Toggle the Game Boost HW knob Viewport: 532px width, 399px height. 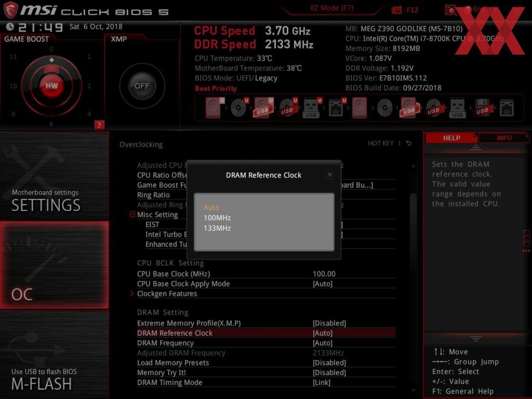tap(51, 86)
